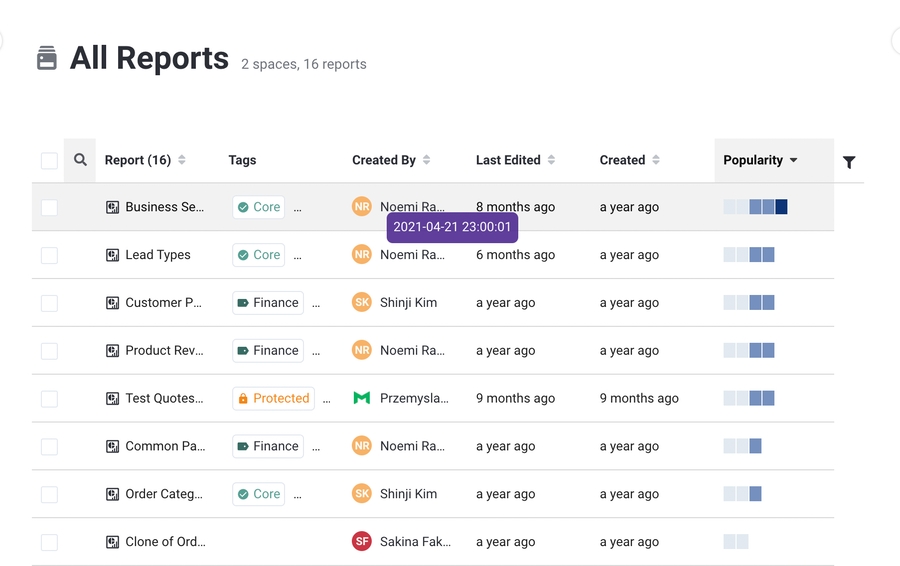Toggle the select-all checkbox in header
Viewport: 900px width, 566px height.
(x=49, y=161)
